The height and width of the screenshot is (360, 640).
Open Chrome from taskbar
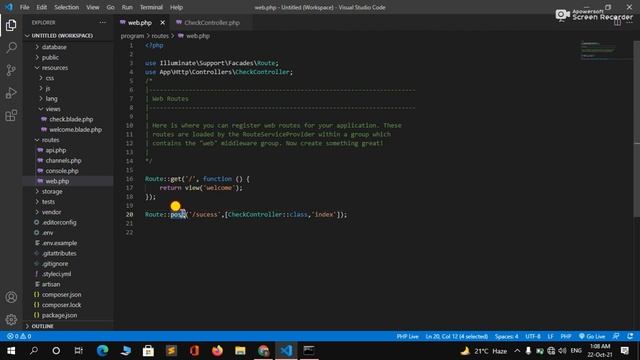[263, 351]
